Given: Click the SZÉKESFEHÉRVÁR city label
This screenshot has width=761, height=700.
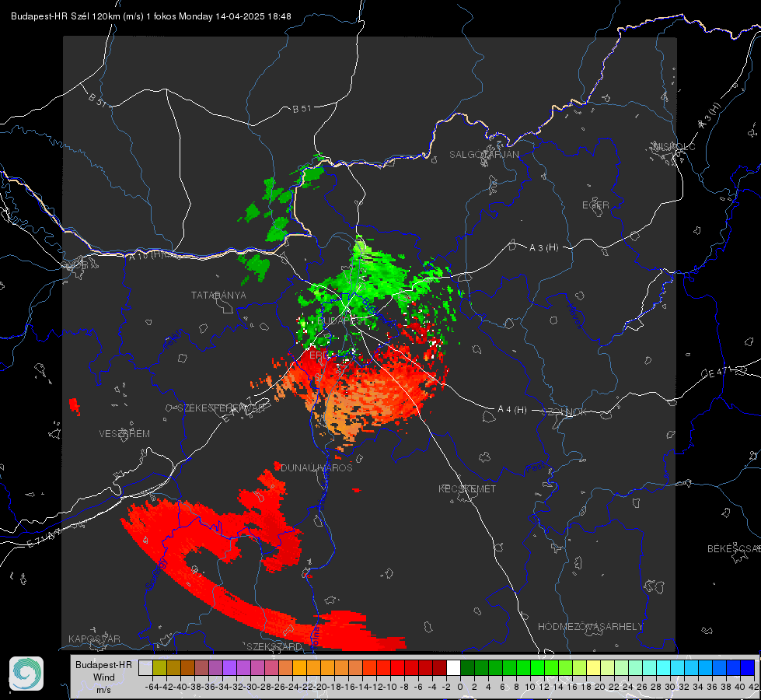Looking at the screenshot, I should 223,408.
